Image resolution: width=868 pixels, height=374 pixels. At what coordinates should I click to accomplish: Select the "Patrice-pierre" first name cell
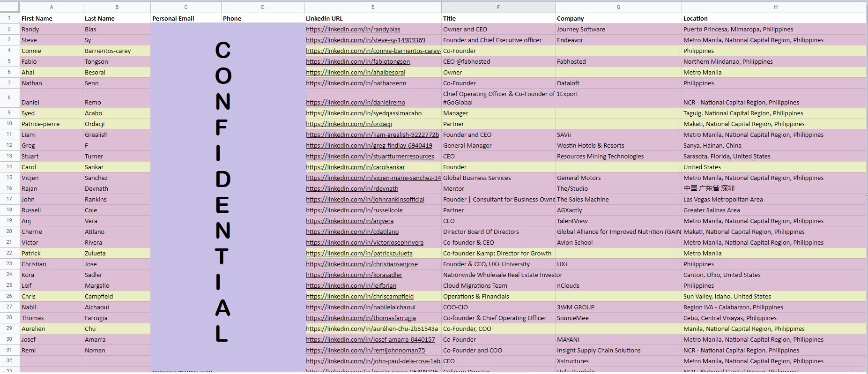(52, 124)
